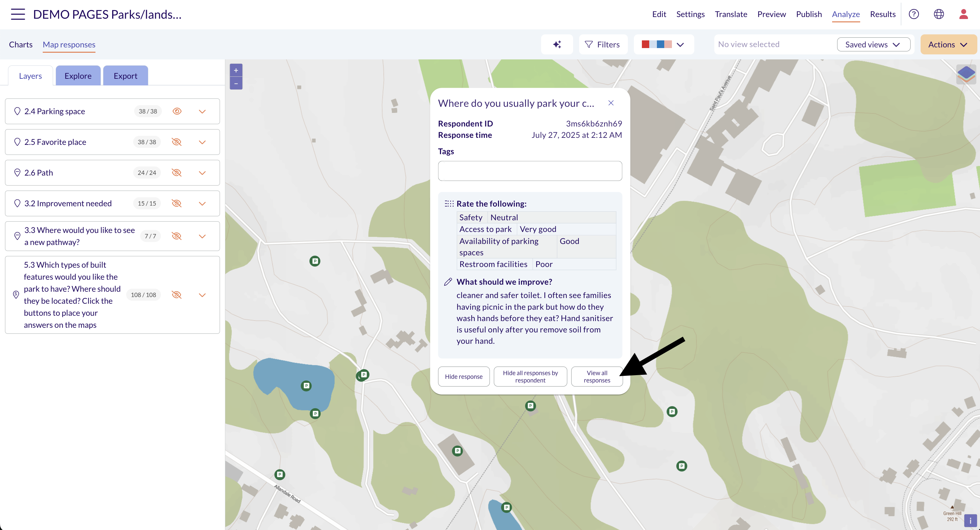Click the pin icon of 3.3 new pathway layer
This screenshot has height=530, width=980.
(x=17, y=236)
